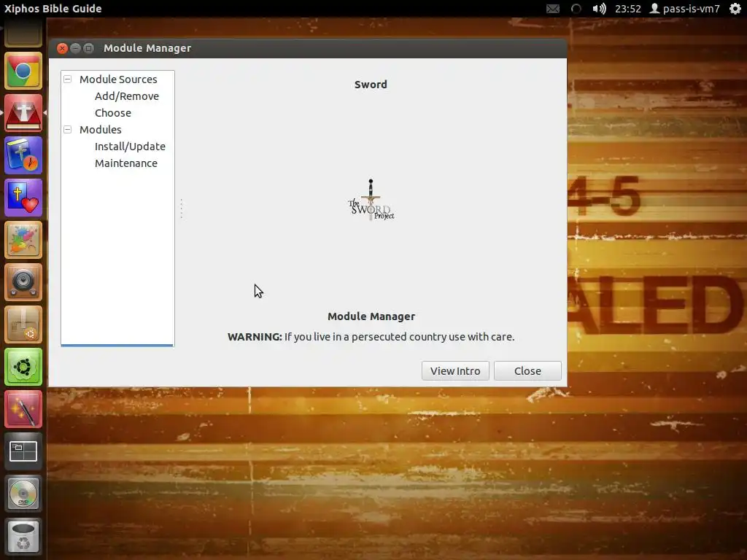Viewport: 747px width, 560px height.
Task: Click the pane divider handle dots
Action: pyautogui.click(x=182, y=209)
